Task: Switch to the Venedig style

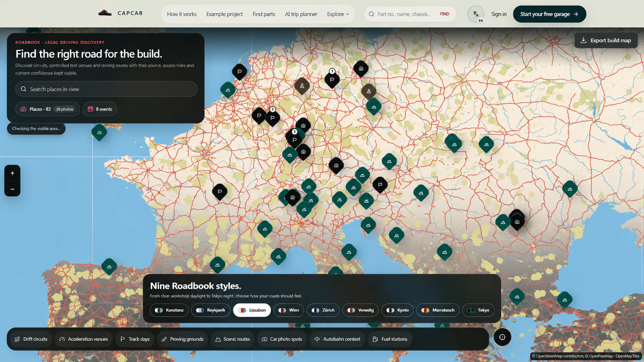Action: pyautogui.click(x=361, y=310)
